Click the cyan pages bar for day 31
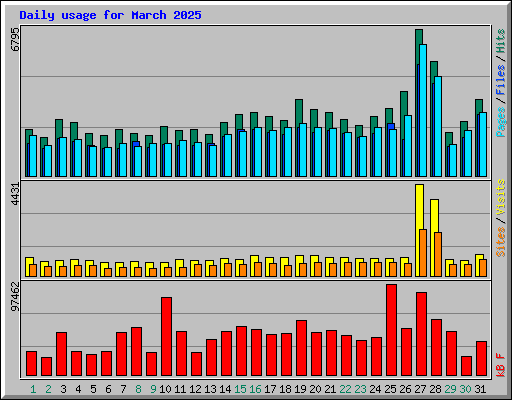This screenshot has width=512, height=400. click(x=483, y=144)
